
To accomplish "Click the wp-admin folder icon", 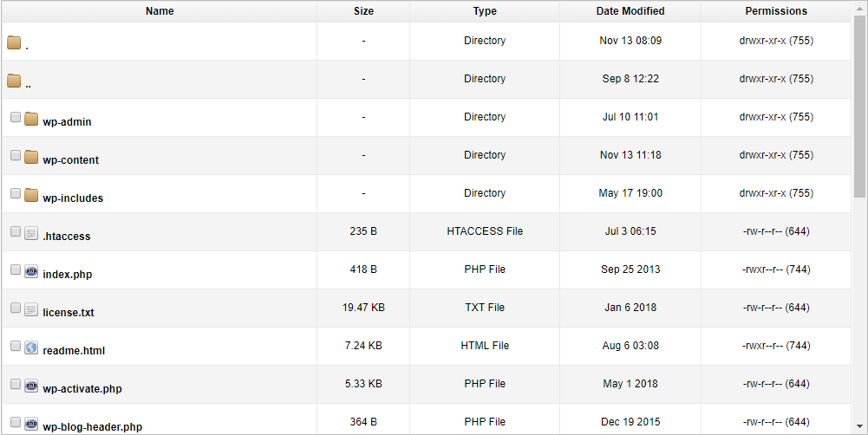I will pos(31,119).
